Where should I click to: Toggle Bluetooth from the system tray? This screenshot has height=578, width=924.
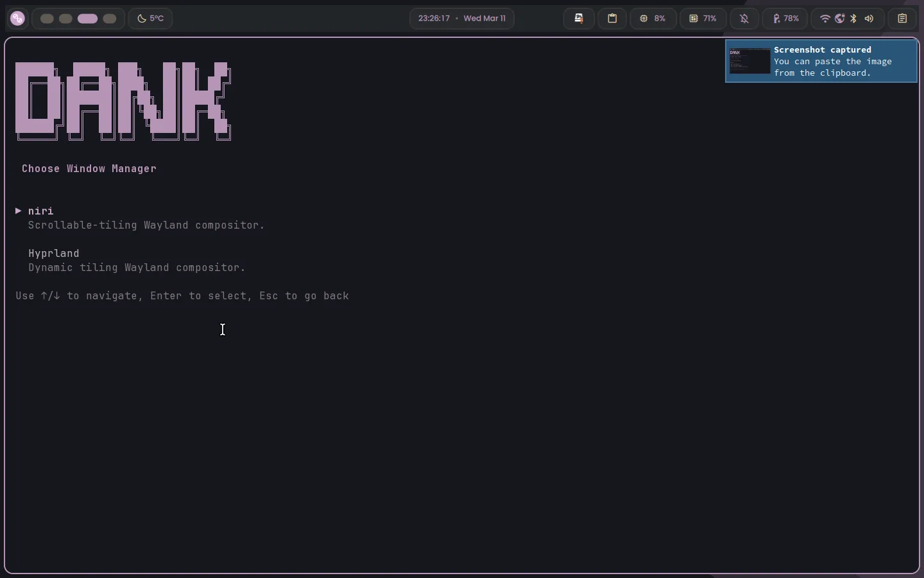click(x=854, y=19)
